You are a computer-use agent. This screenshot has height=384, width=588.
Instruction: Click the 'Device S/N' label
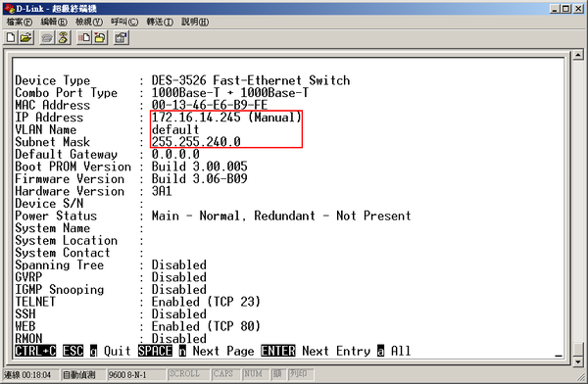pos(49,204)
